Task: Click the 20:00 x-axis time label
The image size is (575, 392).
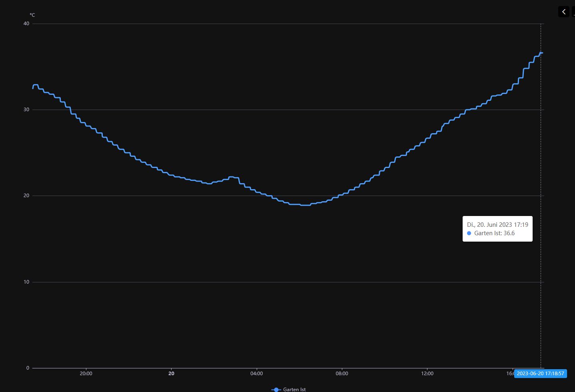Action: pyautogui.click(x=86, y=374)
